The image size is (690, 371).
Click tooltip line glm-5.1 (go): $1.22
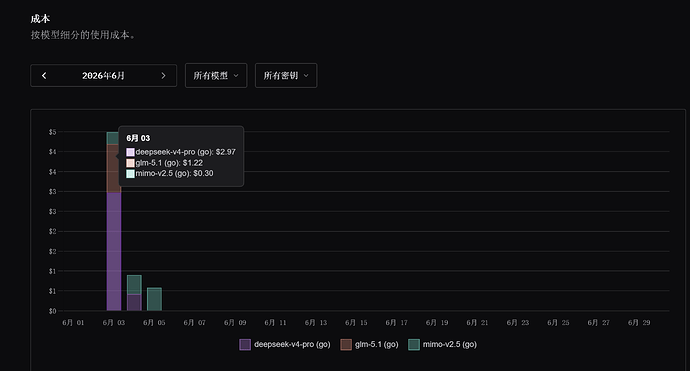click(x=165, y=163)
